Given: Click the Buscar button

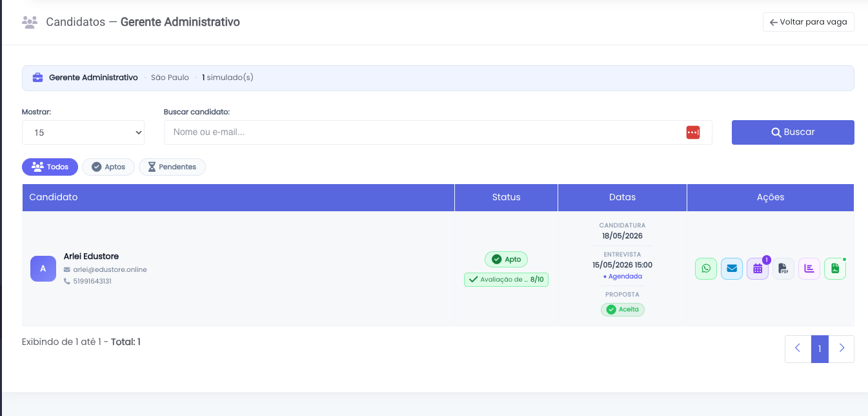Looking at the screenshot, I should point(793,132).
